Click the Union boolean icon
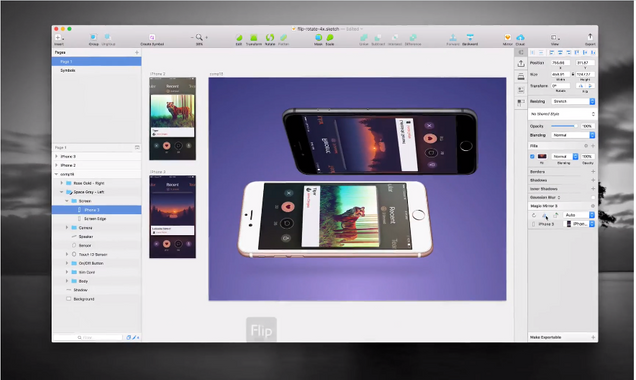The image size is (636, 380). [x=364, y=37]
